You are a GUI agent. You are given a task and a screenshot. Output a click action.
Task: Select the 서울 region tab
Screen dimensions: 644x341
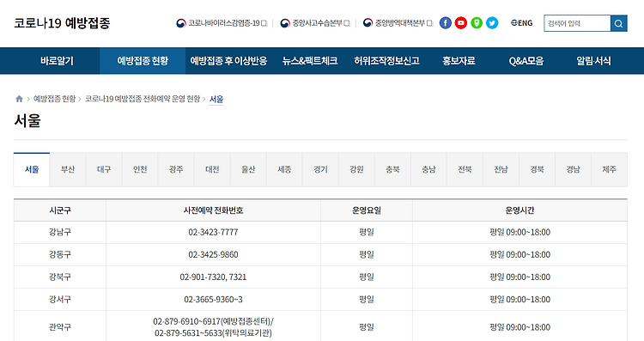[32, 169]
